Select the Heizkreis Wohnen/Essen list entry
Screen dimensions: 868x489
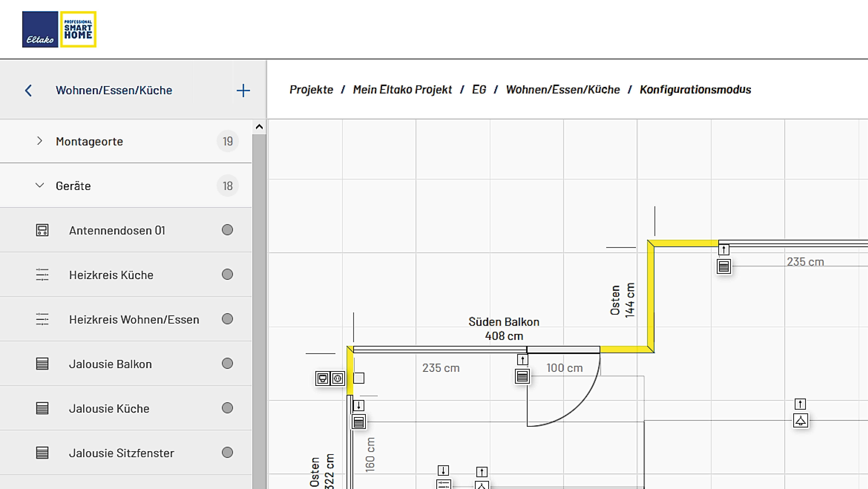tap(134, 319)
